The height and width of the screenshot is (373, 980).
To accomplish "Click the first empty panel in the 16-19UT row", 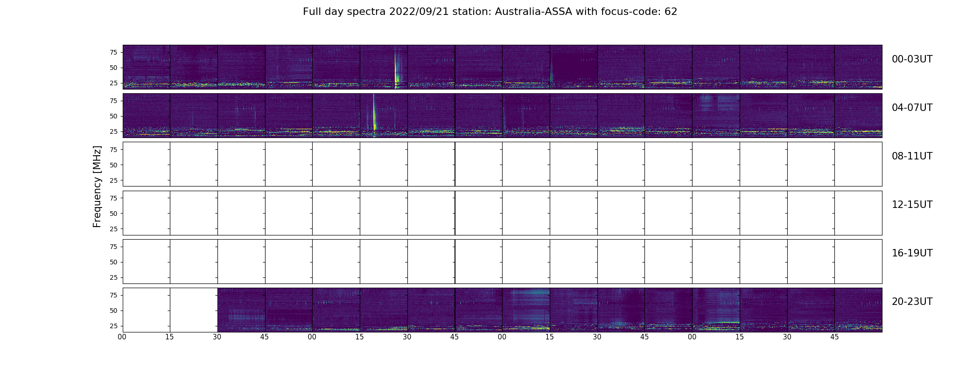I will 147,261.
